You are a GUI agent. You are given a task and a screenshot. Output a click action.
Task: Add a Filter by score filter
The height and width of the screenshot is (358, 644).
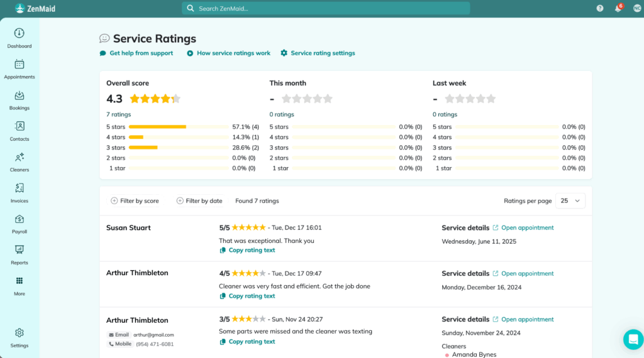pyautogui.click(x=135, y=201)
